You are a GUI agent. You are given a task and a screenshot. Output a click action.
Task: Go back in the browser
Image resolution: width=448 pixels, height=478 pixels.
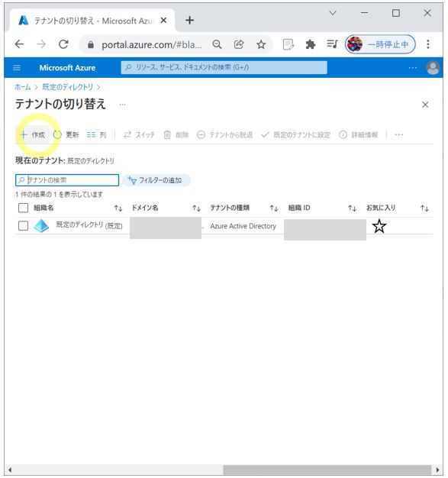[20, 44]
